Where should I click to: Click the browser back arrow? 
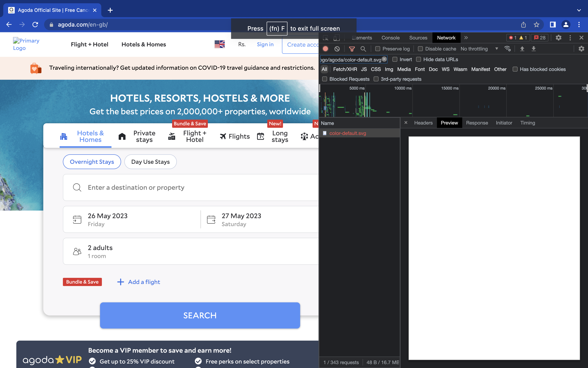[x=9, y=25]
